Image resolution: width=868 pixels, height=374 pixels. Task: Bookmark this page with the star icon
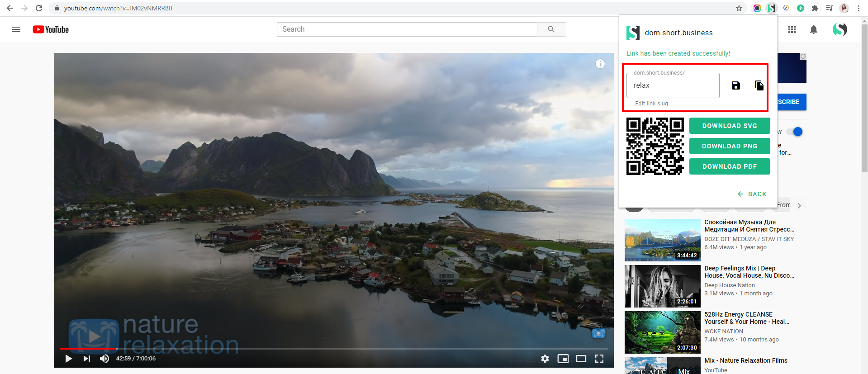point(739,8)
